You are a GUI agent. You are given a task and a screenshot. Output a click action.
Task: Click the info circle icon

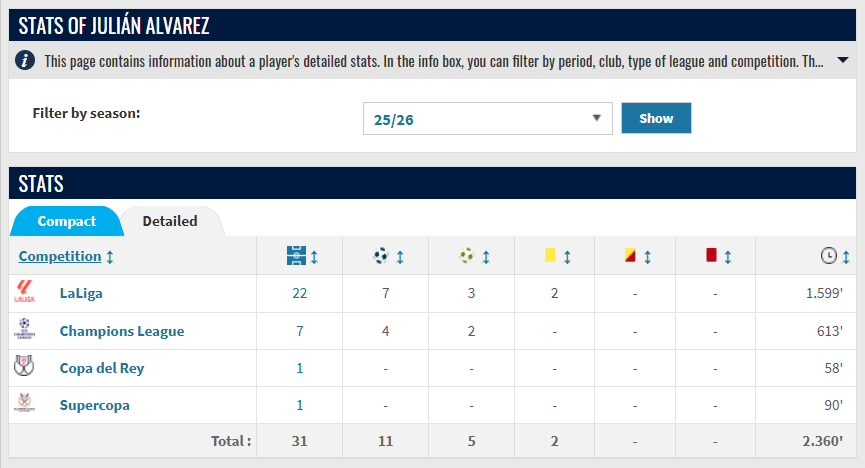click(x=25, y=60)
